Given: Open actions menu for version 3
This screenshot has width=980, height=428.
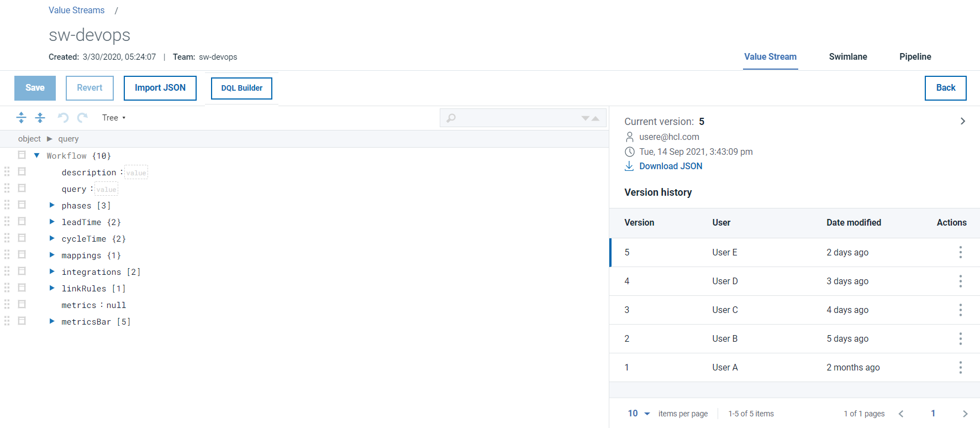Looking at the screenshot, I should click(961, 310).
